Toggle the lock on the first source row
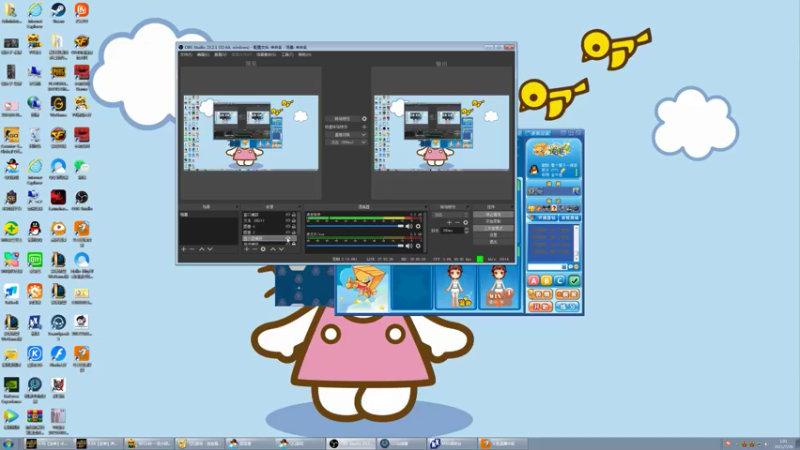Screen dimensions: 800x450 pyautogui.click(x=294, y=214)
